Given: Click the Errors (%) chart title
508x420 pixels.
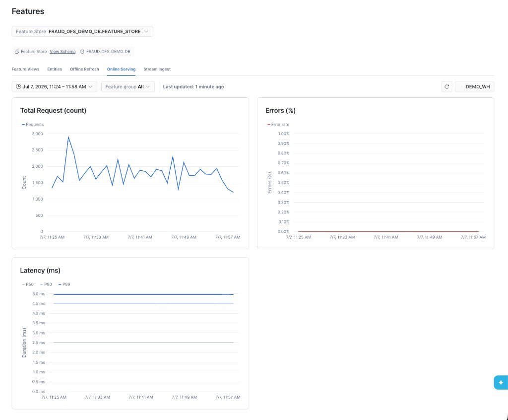Looking at the screenshot, I should click(x=281, y=111).
